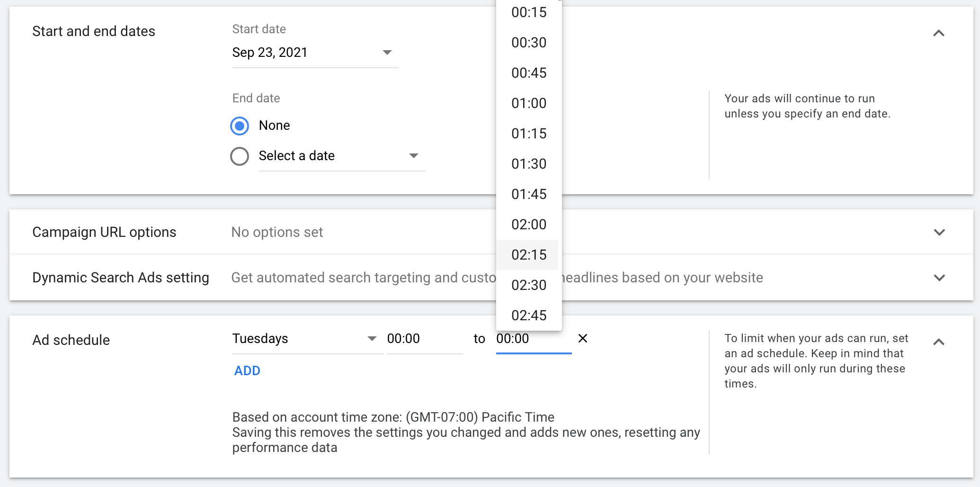Click ADD to add another schedule
This screenshot has height=487, width=980.
247,370
